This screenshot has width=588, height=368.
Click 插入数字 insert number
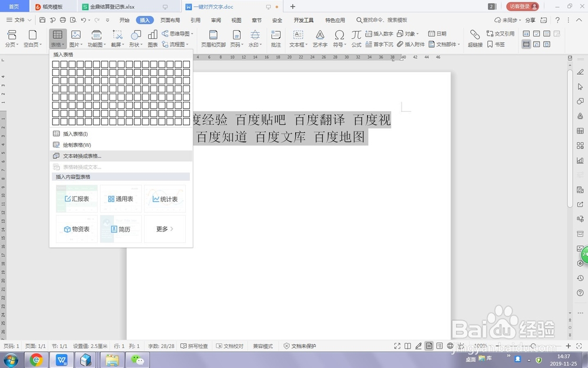(x=379, y=34)
